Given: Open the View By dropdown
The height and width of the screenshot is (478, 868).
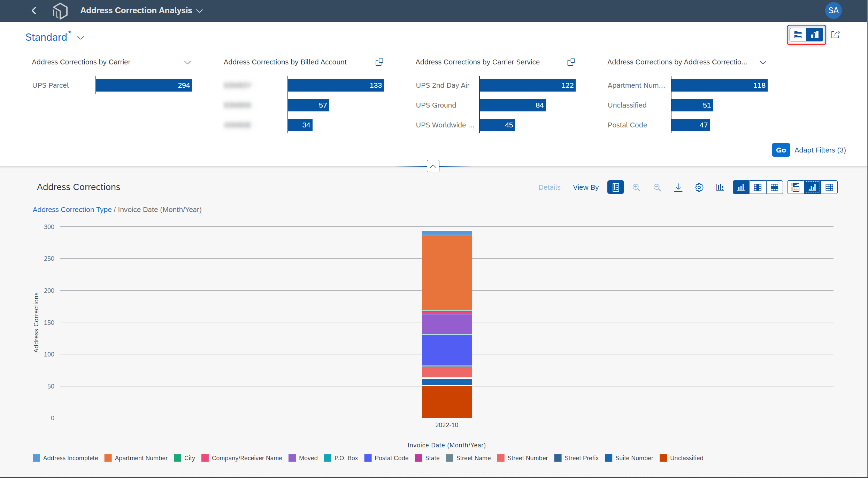Looking at the screenshot, I should click(x=586, y=187).
